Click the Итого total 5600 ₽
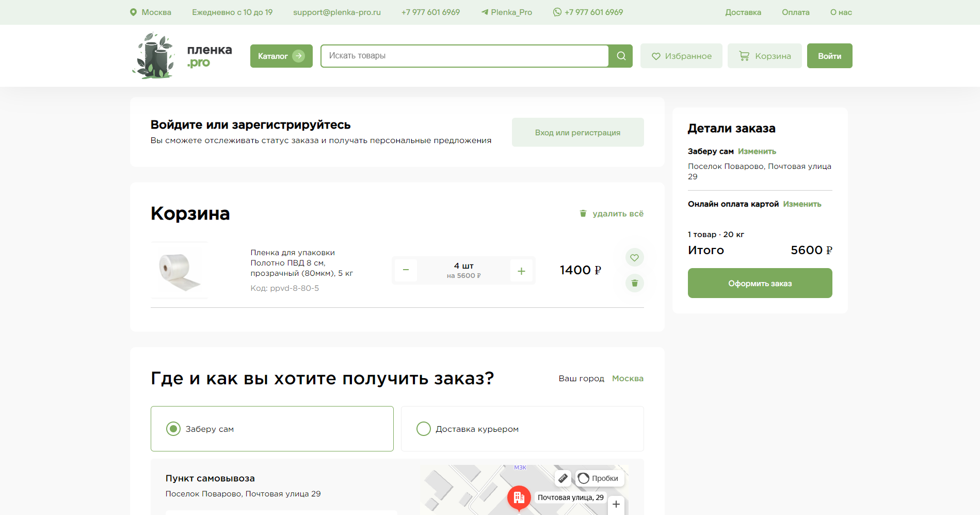980x515 pixels. 812,251
